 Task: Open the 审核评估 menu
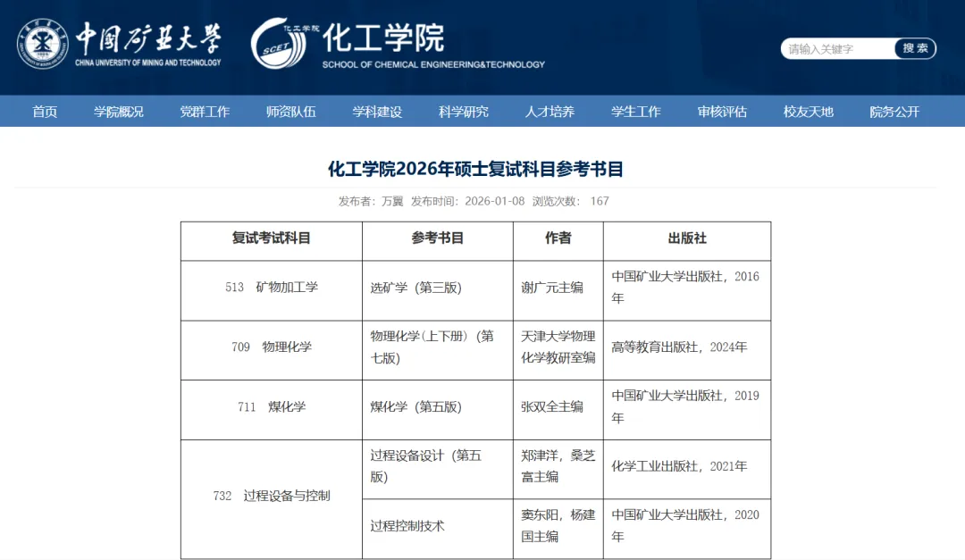pos(721,112)
